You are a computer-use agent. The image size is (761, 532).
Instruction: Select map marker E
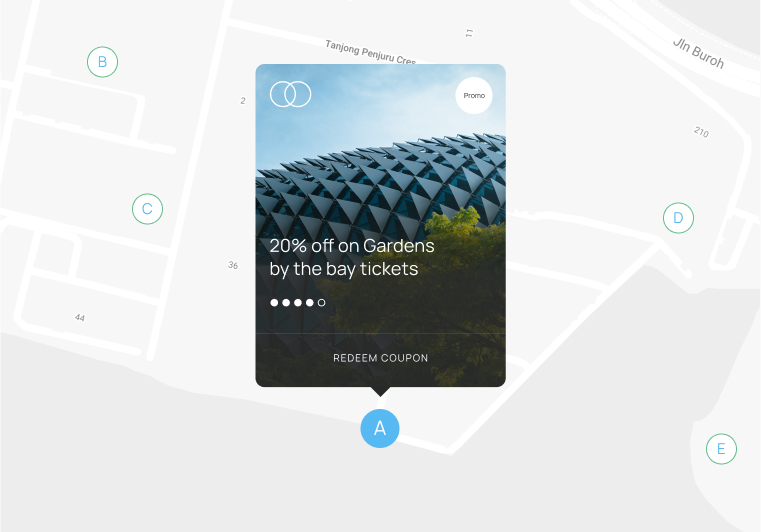coord(721,449)
